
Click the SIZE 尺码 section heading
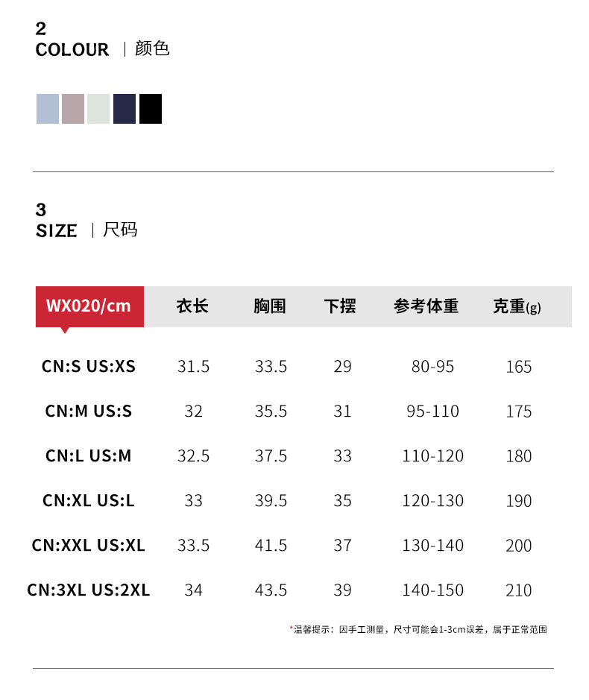(x=86, y=230)
